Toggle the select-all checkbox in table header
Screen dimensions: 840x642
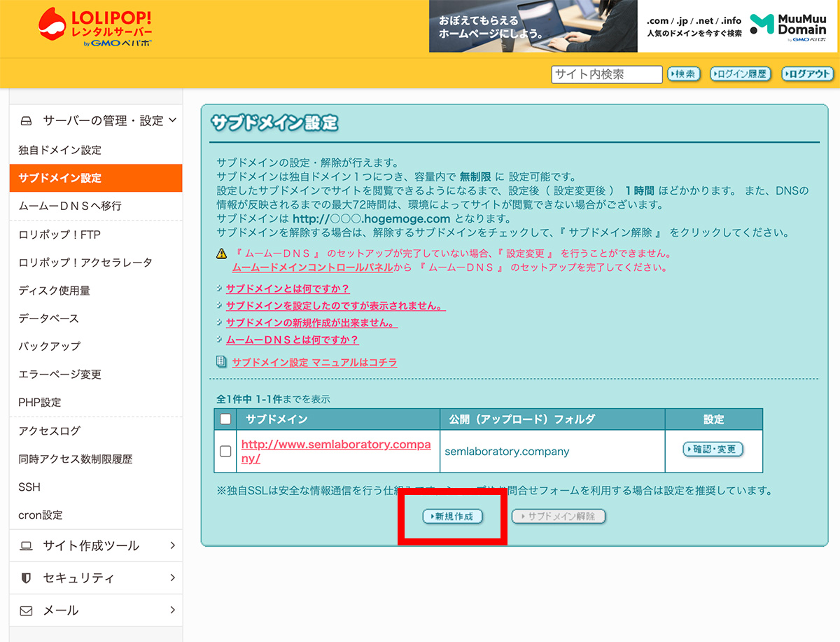pos(225,419)
